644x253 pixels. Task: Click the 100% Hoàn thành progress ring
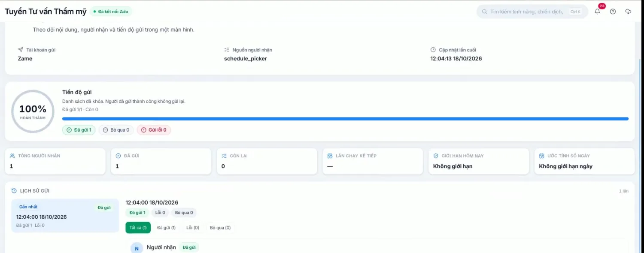point(33,111)
